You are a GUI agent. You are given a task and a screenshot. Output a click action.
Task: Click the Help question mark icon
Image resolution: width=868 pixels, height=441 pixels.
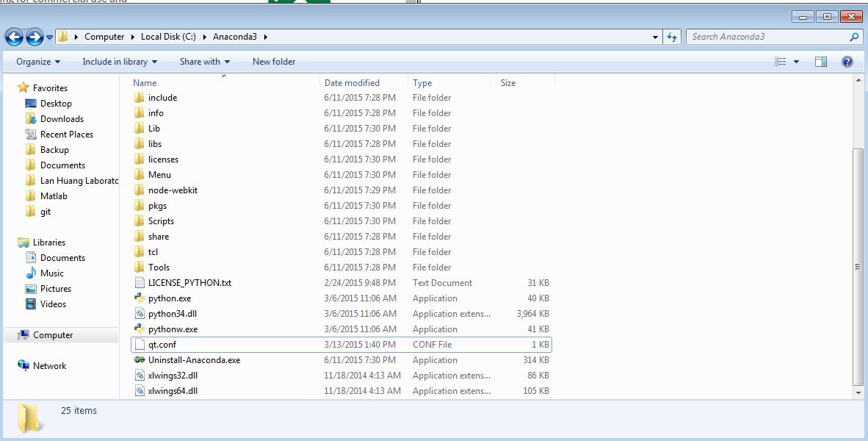(x=847, y=62)
